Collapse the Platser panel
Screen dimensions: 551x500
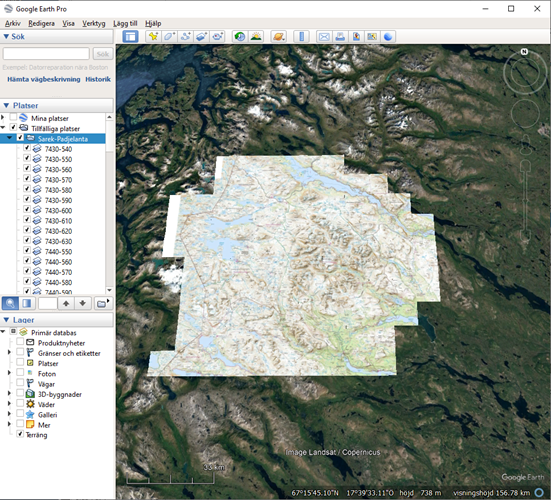6,105
